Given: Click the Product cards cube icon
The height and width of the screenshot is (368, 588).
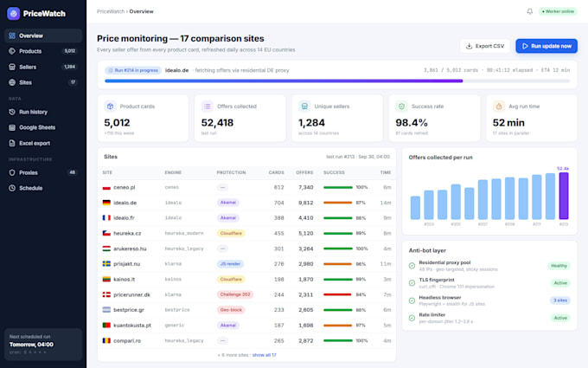Looking at the screenshot, I should pos(110,107).
